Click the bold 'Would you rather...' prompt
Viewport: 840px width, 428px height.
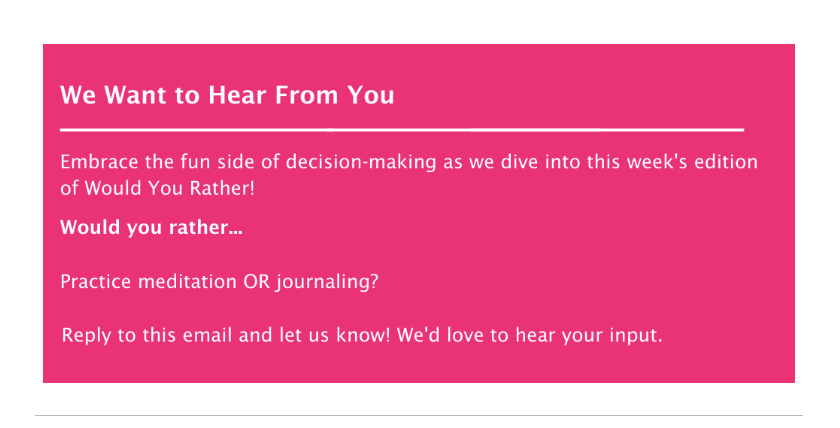click(152, 228)
